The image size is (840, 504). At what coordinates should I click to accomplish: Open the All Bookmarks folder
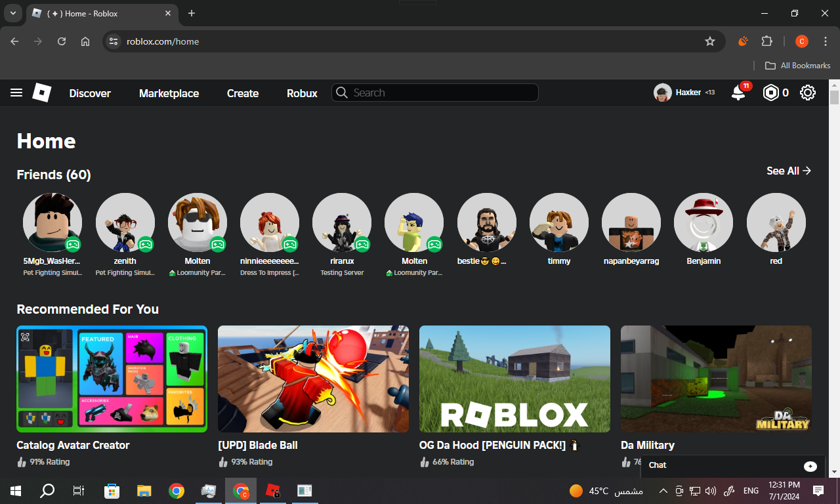pyautogui.click(x=798, y=66)
